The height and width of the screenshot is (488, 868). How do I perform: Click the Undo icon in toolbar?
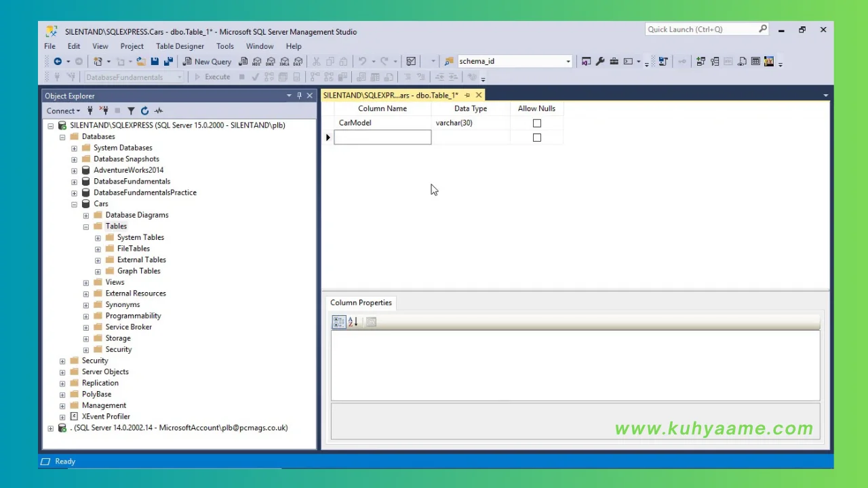coord(362,61)
